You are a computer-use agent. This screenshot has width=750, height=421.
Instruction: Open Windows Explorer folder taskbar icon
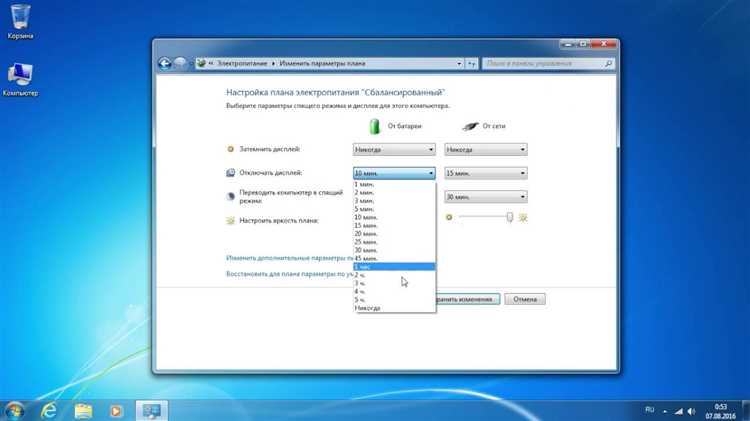(83, 410)
